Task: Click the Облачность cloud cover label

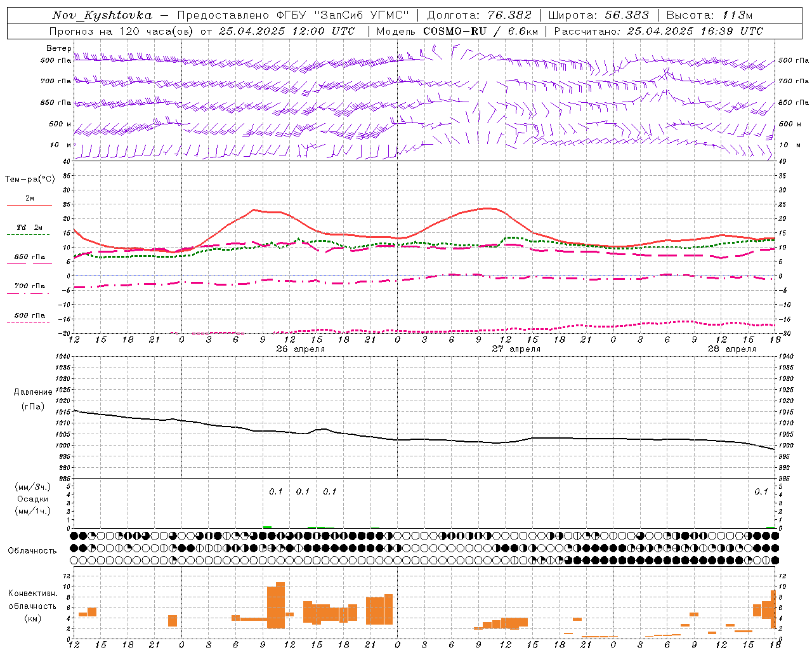Action: coord(32,551)
